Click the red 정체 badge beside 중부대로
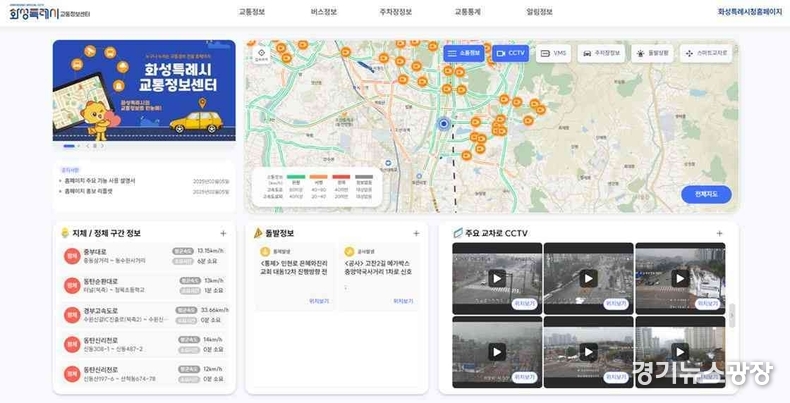 72,256
